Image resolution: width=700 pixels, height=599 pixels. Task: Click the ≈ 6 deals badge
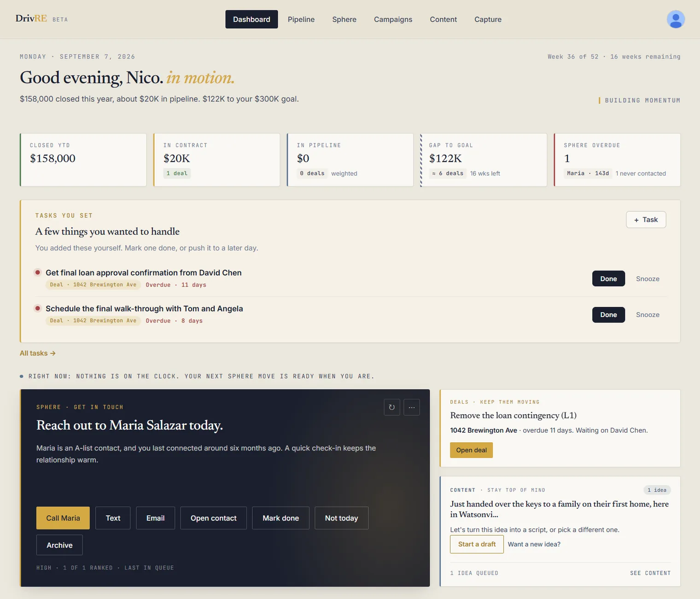click(x=448, y=173)
